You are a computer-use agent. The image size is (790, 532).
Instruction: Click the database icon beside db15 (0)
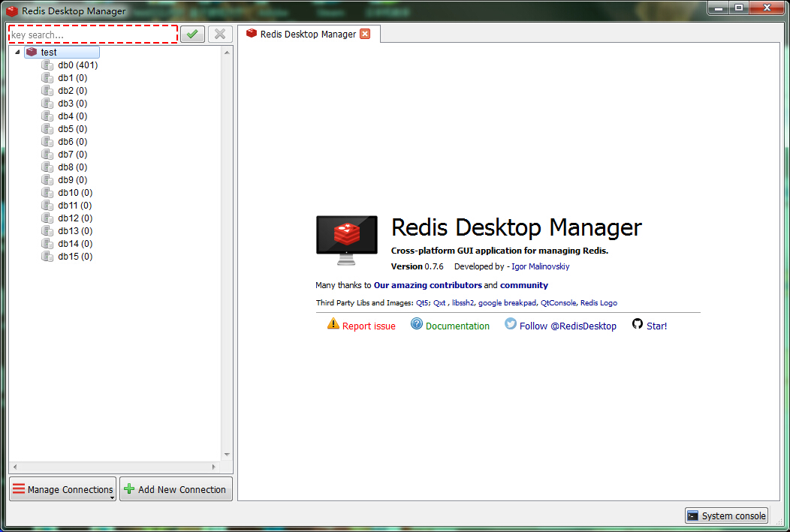click(47, 256)
